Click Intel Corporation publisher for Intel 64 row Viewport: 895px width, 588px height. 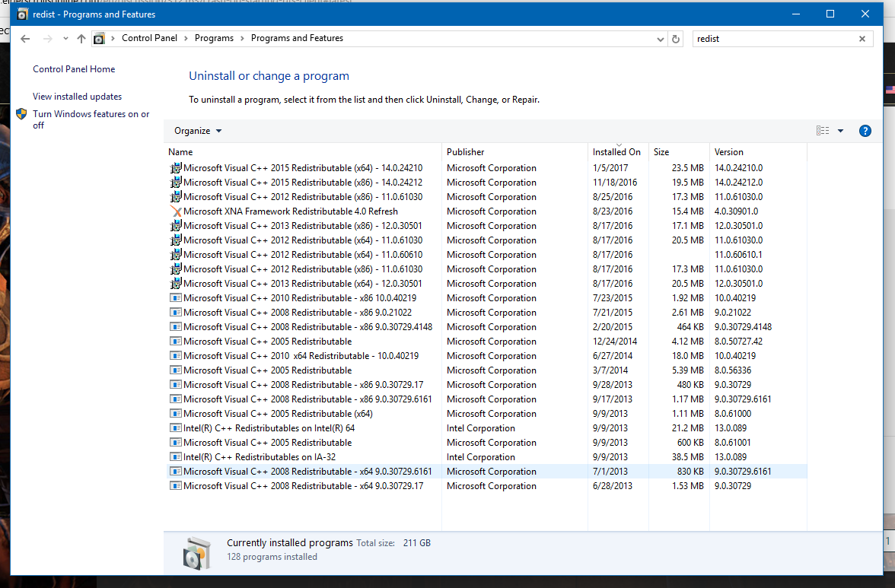(x=481, y=427)
